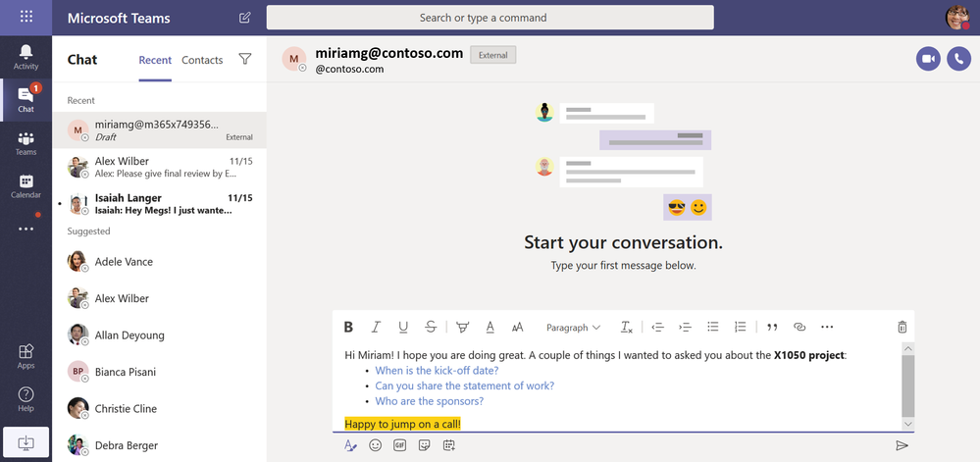This screenshot has height=462, width=980.
Task: Open the Isaiah Langer chat
Action: (x=159, y=204)
